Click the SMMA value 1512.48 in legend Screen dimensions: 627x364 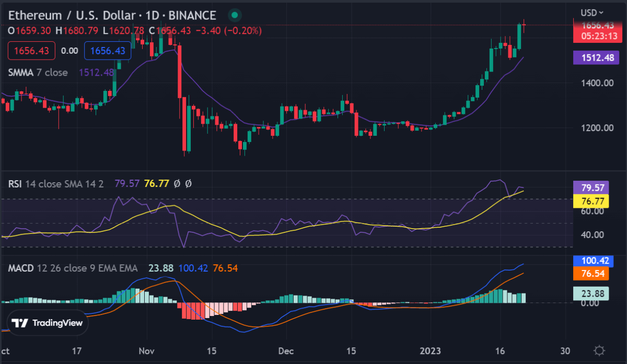pos(96,73)
